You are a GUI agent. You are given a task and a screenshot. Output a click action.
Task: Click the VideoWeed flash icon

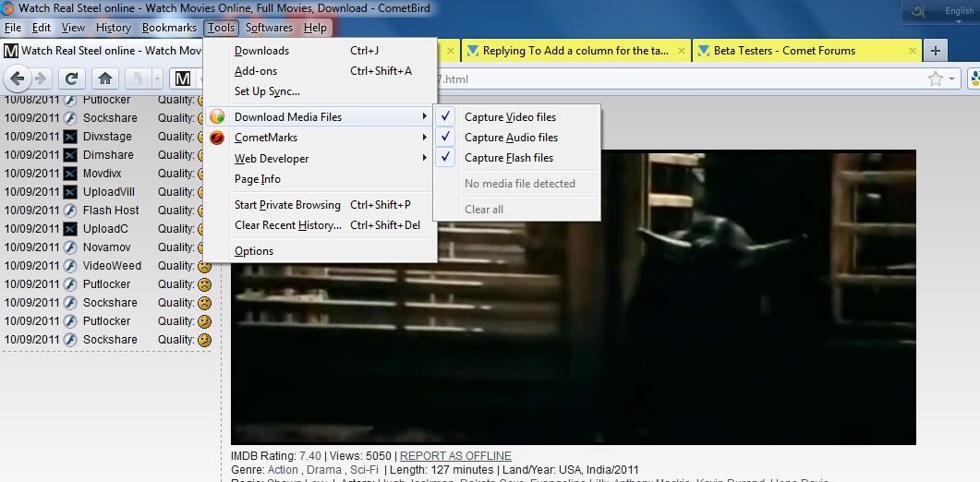[x=70, y=266]
